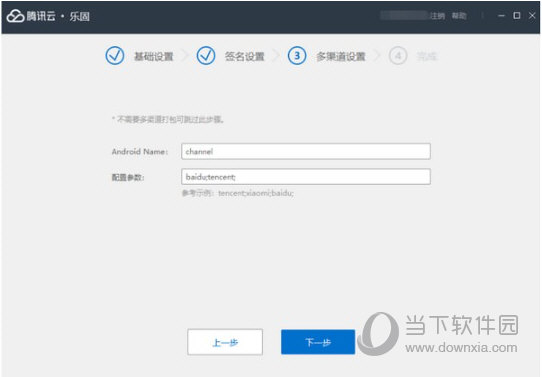Select the completed 签名设置 step checkmark

206,56
